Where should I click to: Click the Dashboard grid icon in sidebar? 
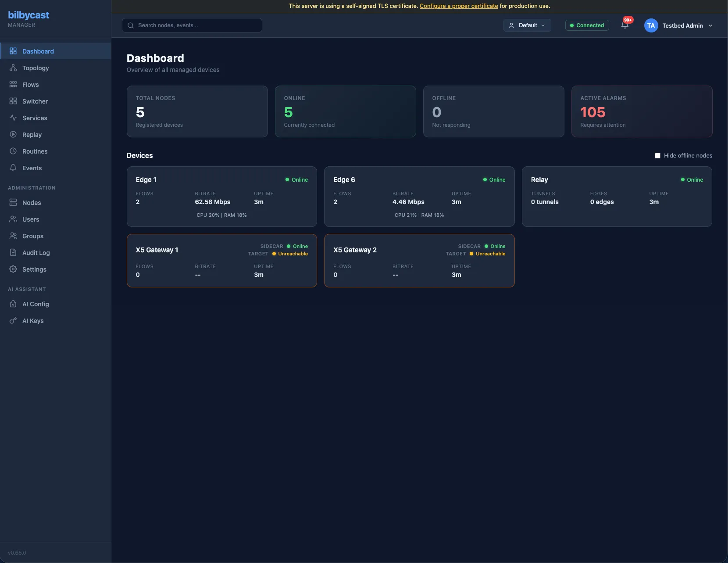coord(13,51)
